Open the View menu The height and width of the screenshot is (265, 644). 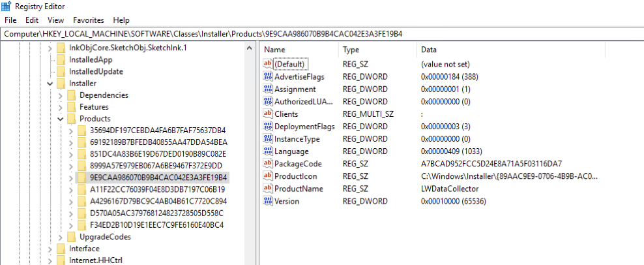(55, 20)
